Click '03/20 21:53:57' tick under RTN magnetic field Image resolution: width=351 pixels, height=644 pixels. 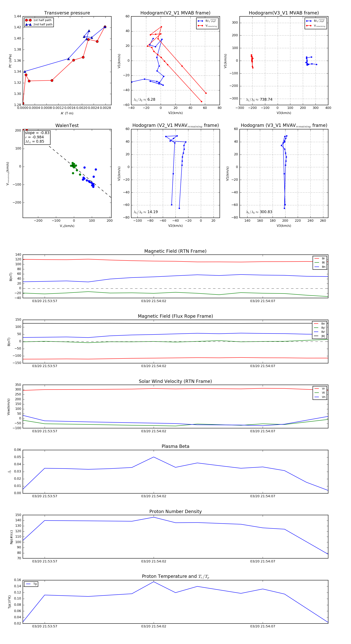45,301
